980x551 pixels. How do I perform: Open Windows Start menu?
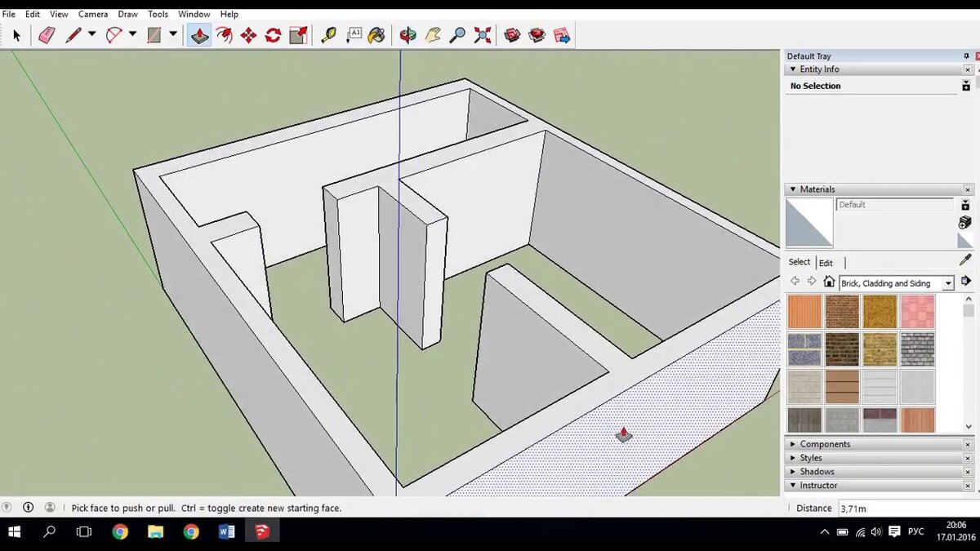[14, 532]
